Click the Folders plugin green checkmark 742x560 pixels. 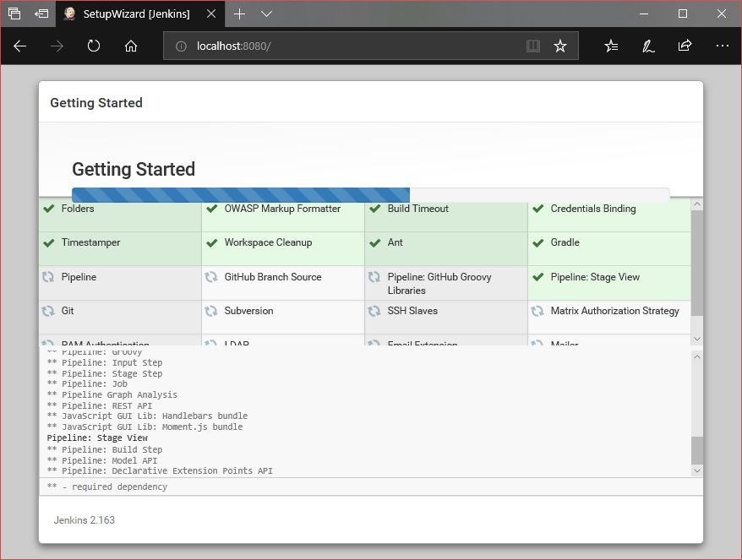tap(49, 209)
